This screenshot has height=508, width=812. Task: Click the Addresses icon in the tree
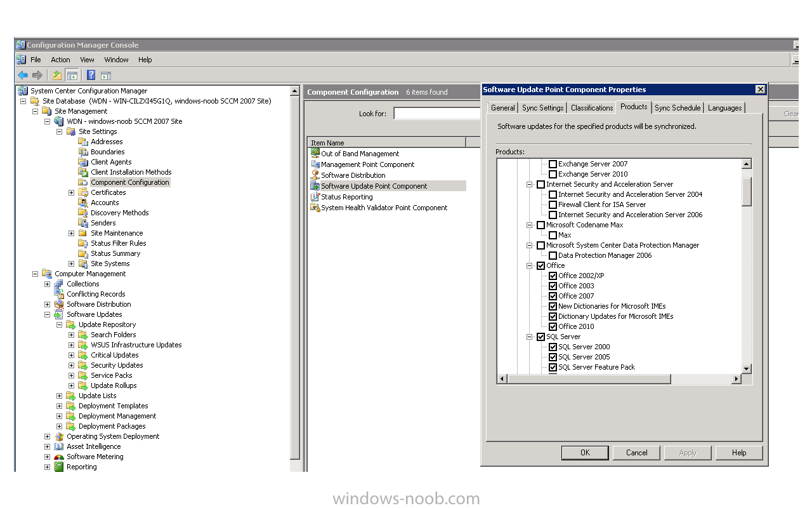[x=83, y=142]
